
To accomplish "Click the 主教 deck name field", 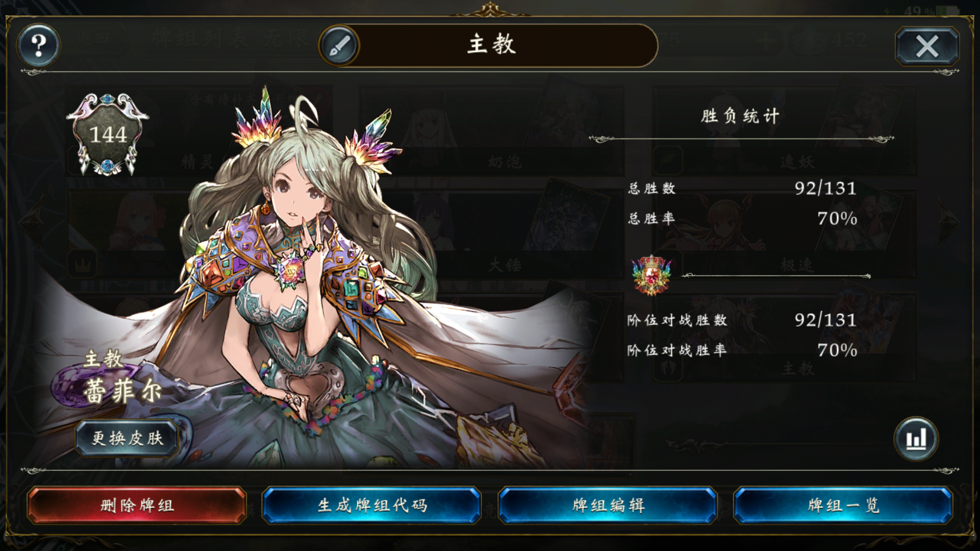I will tap(491, 45).
